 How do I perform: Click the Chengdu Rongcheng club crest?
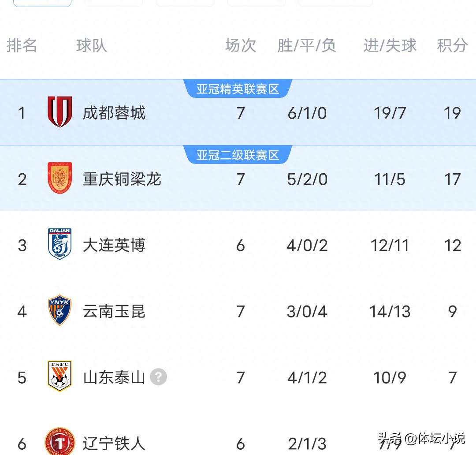pyautogui.click(x=59, y=112)
